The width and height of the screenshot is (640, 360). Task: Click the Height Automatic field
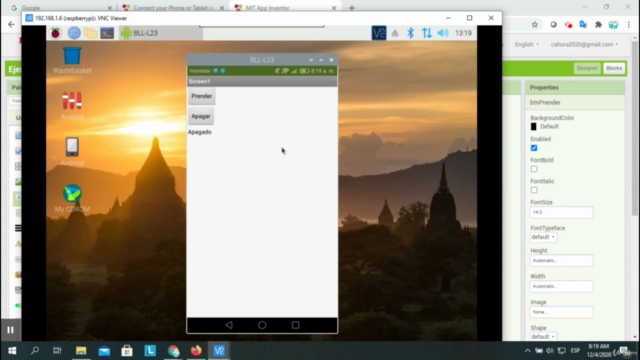click(x=561, y=260)
